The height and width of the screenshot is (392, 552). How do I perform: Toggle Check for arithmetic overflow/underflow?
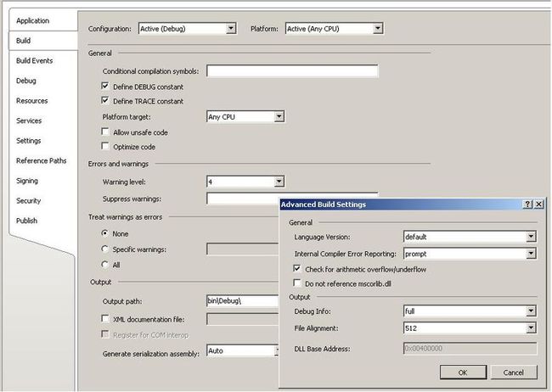point(297,268)
